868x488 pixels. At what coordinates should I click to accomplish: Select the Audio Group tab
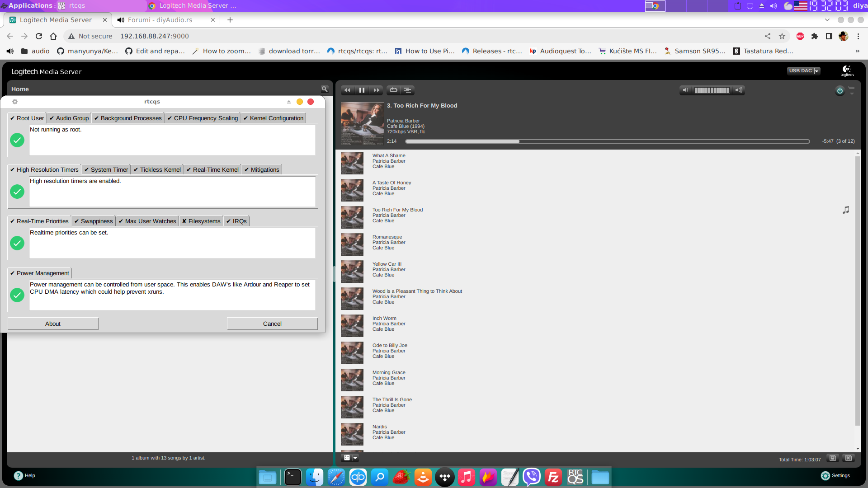(x=69, y=118)
